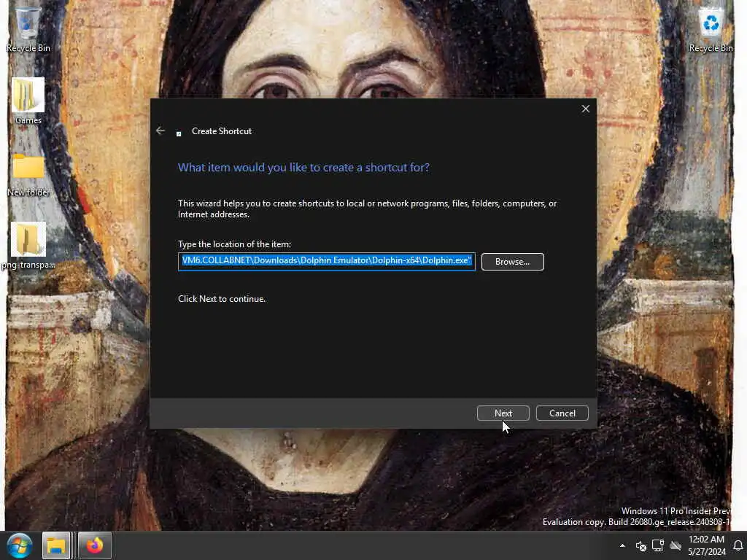Open the Recycle Bin at top right
The height and width of the screenshot is (560, 747).
[711, 28]
